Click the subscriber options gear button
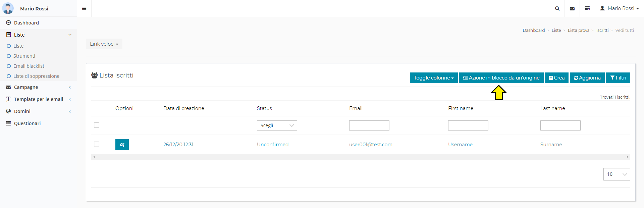 pyautogui.click(x=122, y=145)
